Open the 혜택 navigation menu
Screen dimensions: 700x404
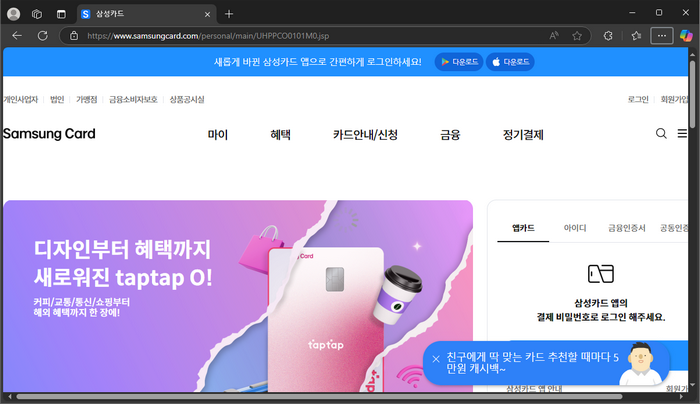coord(280,134)
